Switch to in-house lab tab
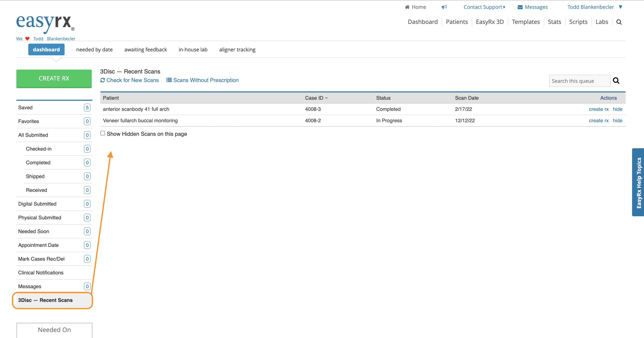Image resolution: width=644 pixels, height=338 pixels. pos(193,50)
